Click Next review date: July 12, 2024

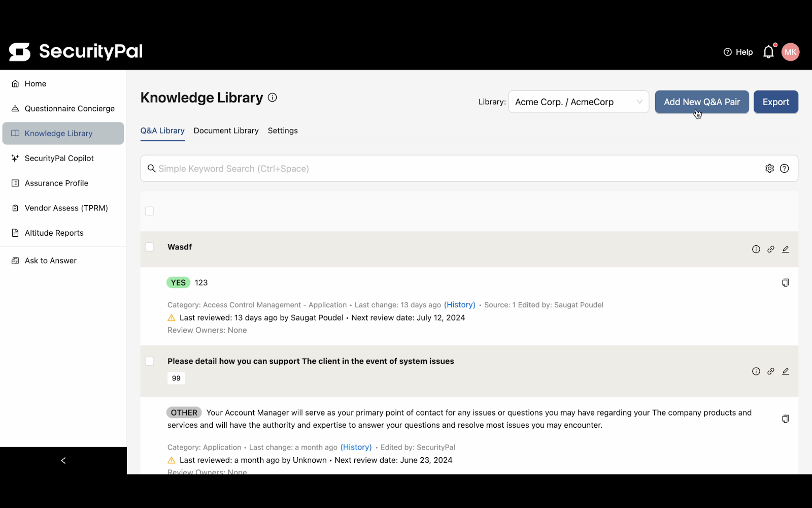pos(408,318)
